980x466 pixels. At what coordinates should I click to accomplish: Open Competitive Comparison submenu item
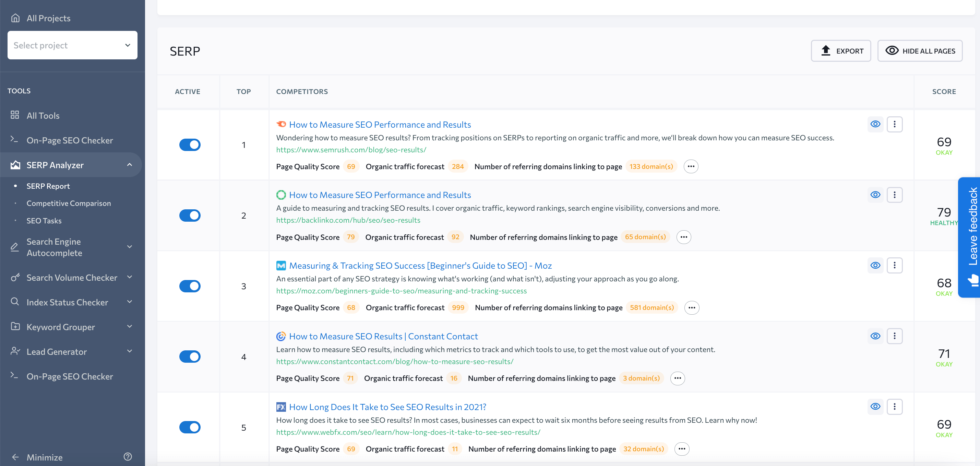[69, 203]
